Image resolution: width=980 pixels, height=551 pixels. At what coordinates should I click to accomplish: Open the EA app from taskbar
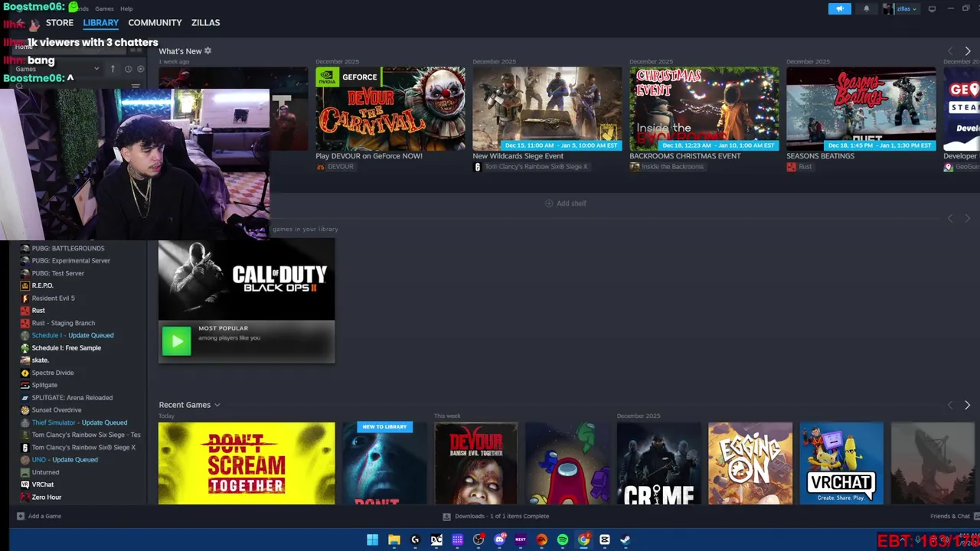541,540
